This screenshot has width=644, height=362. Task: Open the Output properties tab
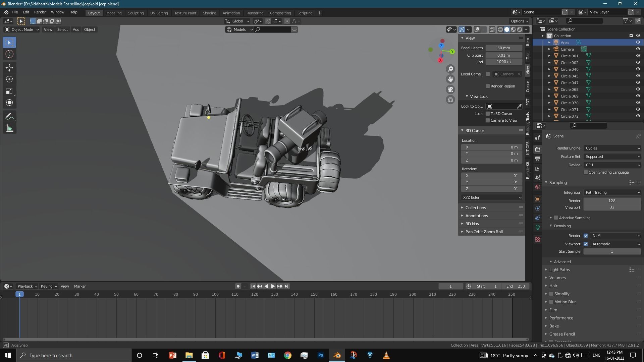[538, 159]
